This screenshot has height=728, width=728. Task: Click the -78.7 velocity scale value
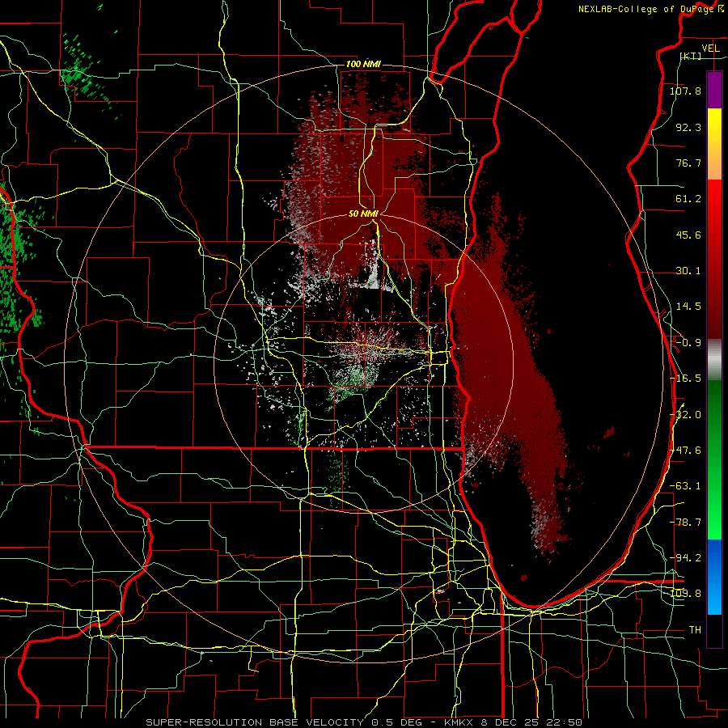pyautogui.click(x=685, y=523)
